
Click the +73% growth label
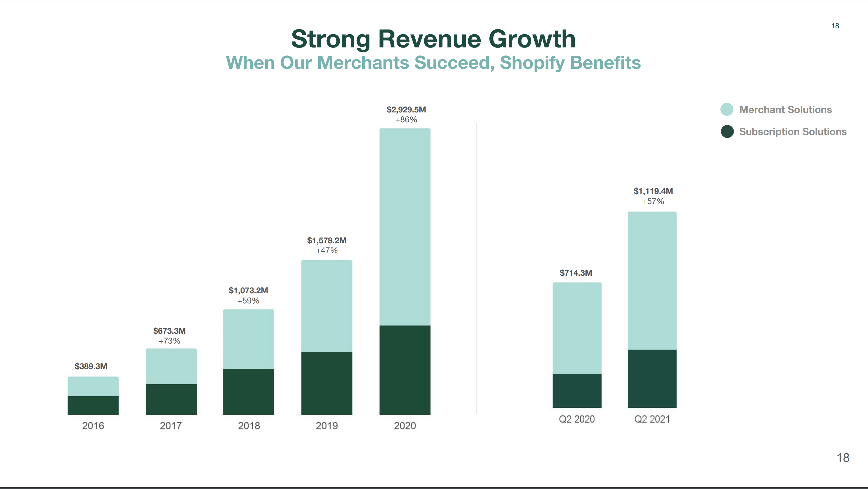(170, 341)
